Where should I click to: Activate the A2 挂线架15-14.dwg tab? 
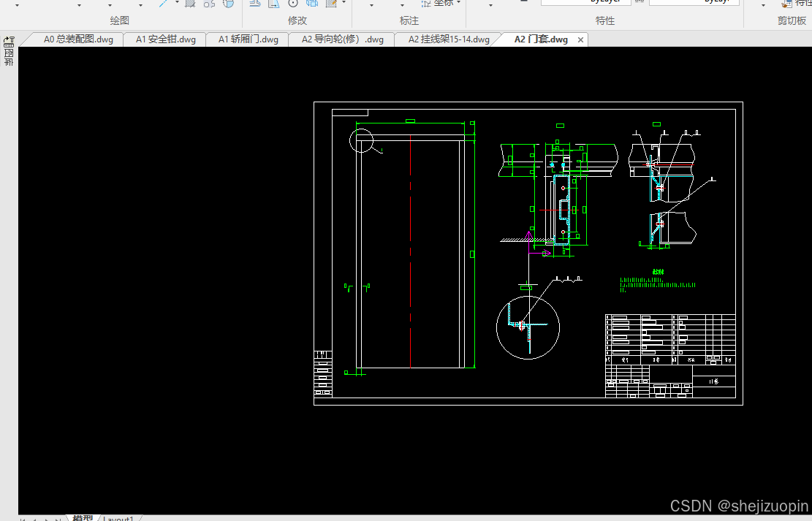[x=449, y=39]
